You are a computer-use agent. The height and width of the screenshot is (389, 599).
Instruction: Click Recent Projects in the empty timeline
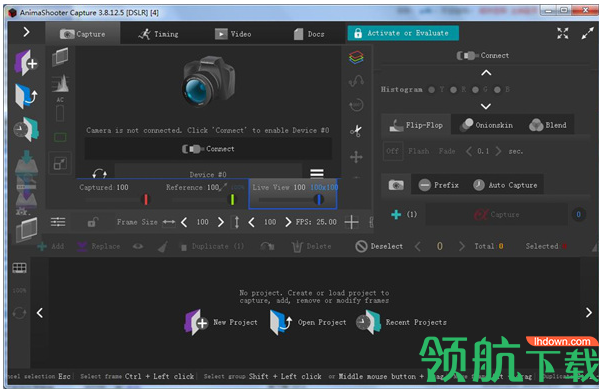tap(401, 323)
